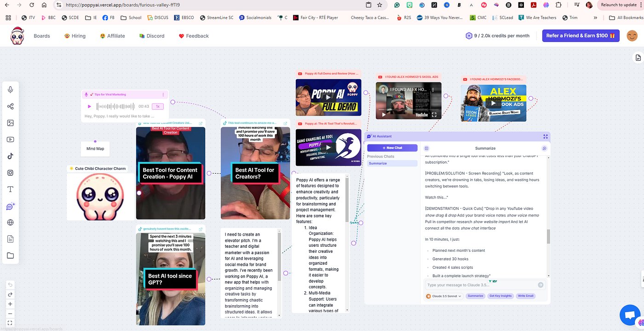644x331 pixels.
Task: Select the Mind Map node on canvas
Action: (95, 149)
